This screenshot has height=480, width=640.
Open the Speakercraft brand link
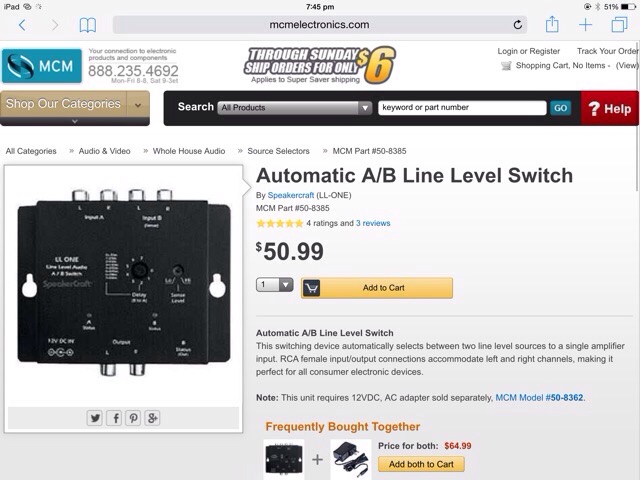(x=291, y=195)
